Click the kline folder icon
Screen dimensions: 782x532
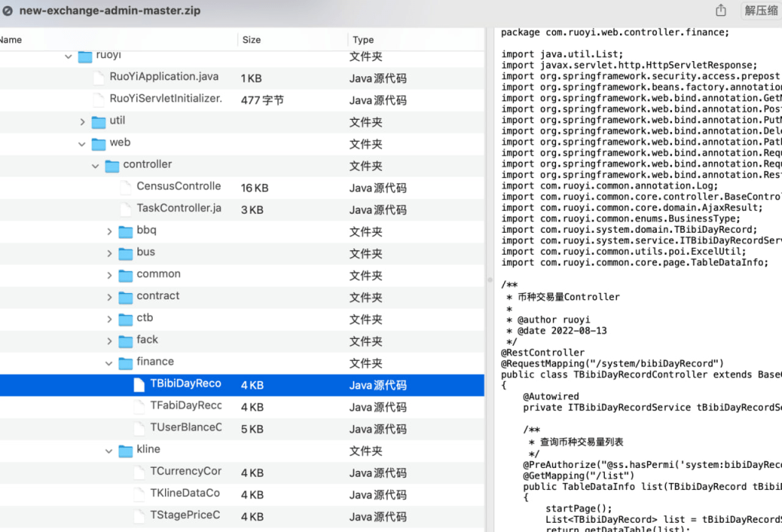point(125,450)
